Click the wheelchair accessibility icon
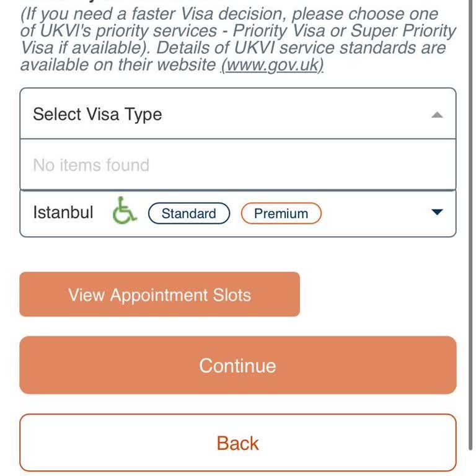Image resolution: width=476 pixels, height=476 pixels. [124, 211]
